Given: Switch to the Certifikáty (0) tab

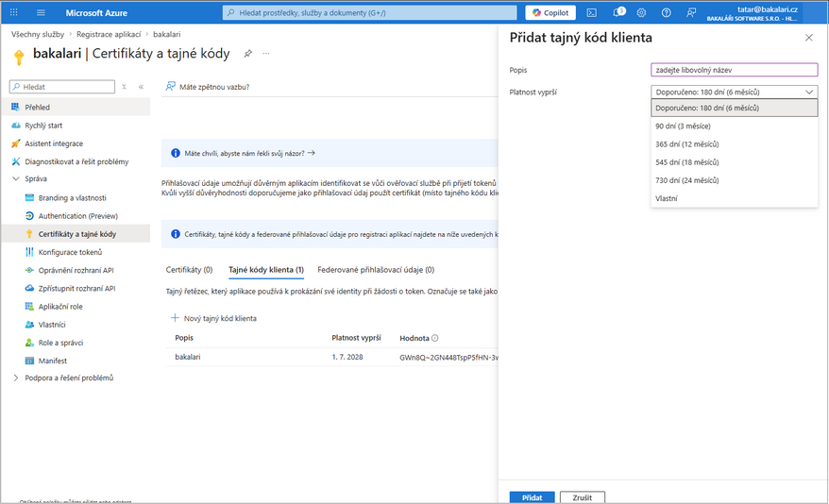Looking at the screenshot, I should [189, 269].
